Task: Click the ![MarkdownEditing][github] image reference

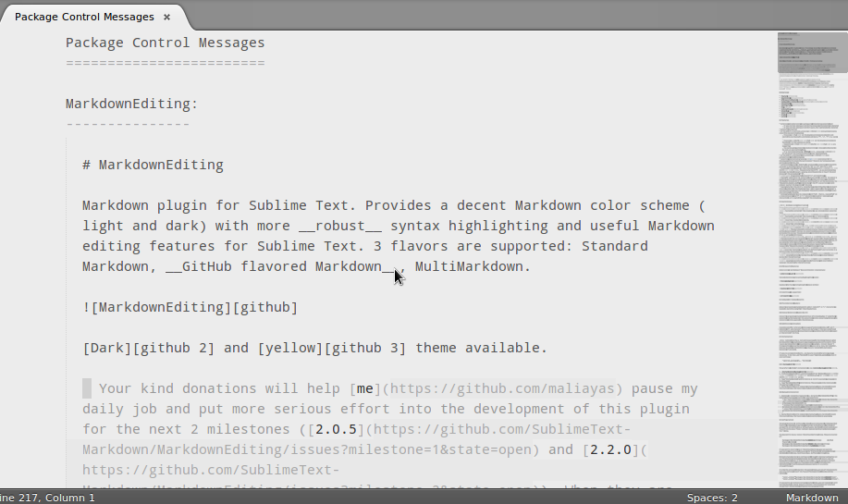Action: click(x=190, y=308)
